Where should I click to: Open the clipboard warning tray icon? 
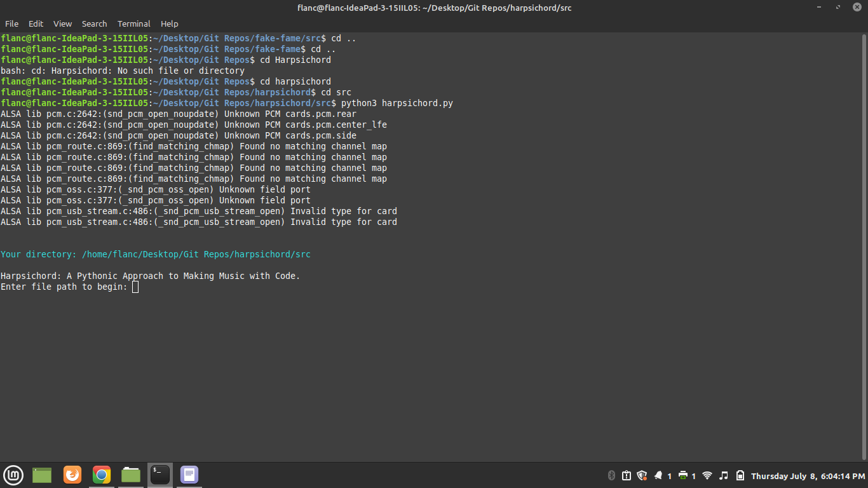point(627,475)
